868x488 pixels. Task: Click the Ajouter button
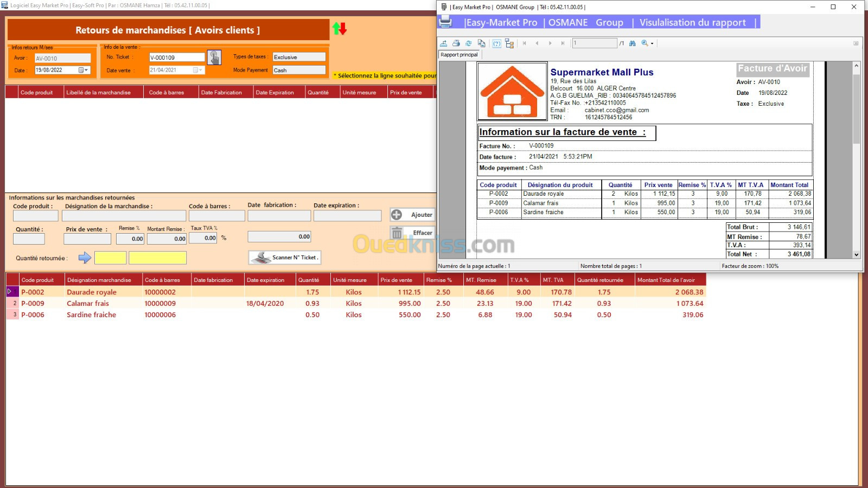pos(412,215)
